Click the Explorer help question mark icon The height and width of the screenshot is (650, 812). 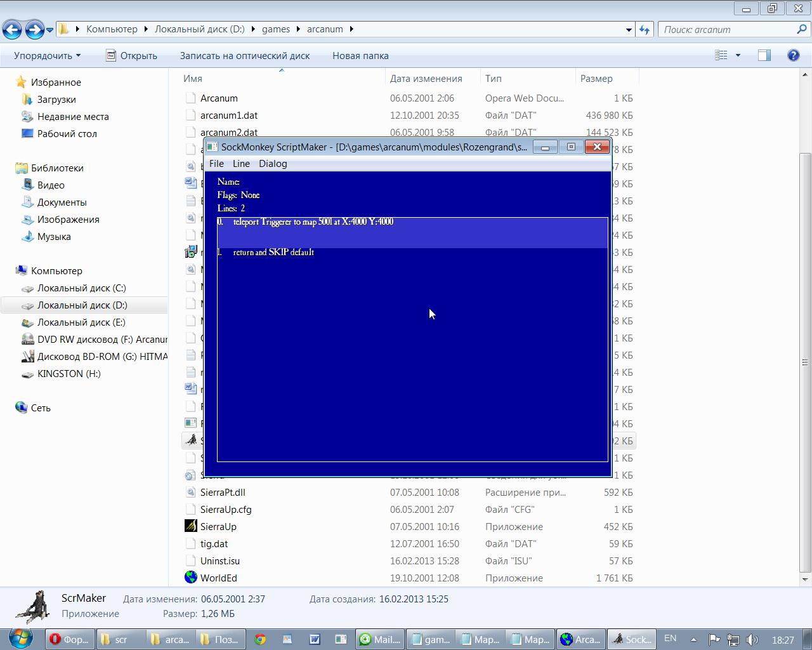click(x=793, y=56)
